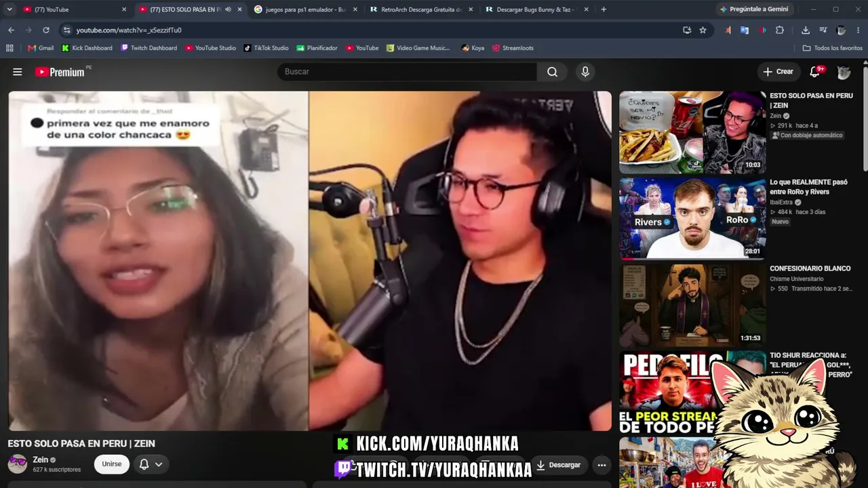Open the YouTube Studio bookmark
Screen dimensions: 868x488
click(x=210, y=48)
